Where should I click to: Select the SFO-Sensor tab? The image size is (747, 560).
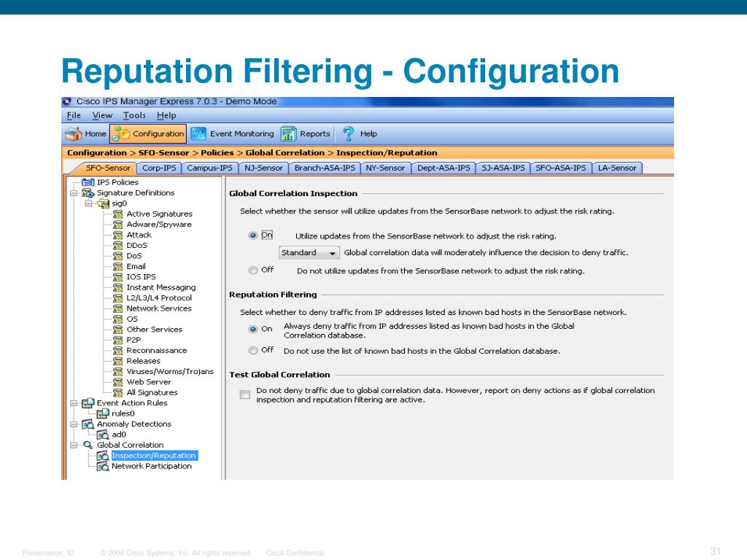click(108, 168)
